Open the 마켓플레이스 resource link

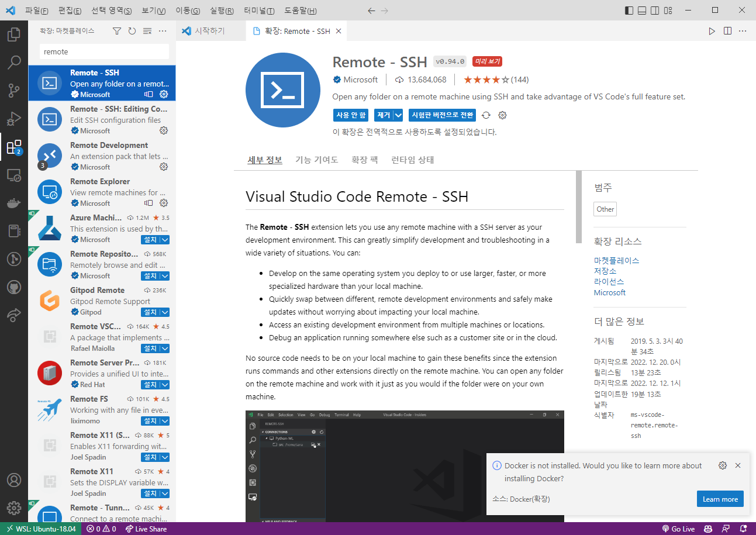(x=617, y=260)
